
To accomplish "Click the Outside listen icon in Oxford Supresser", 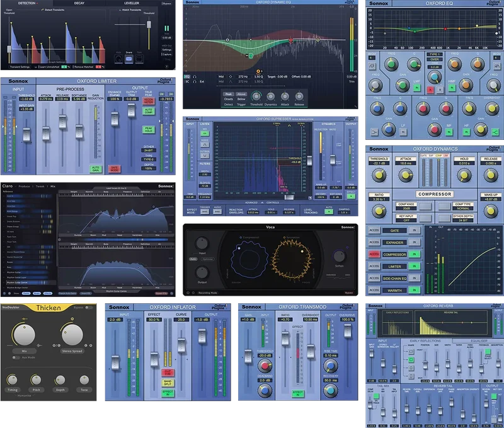I will (205, 156).
